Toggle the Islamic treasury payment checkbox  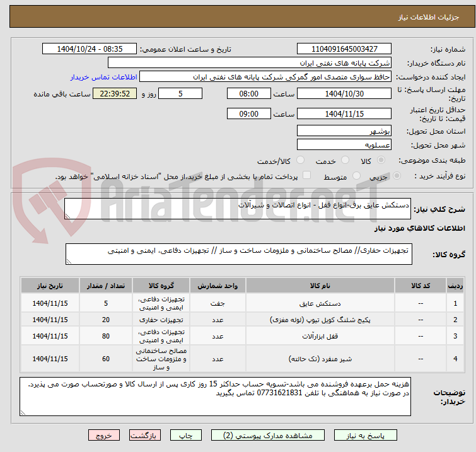[x=307, y=175]
